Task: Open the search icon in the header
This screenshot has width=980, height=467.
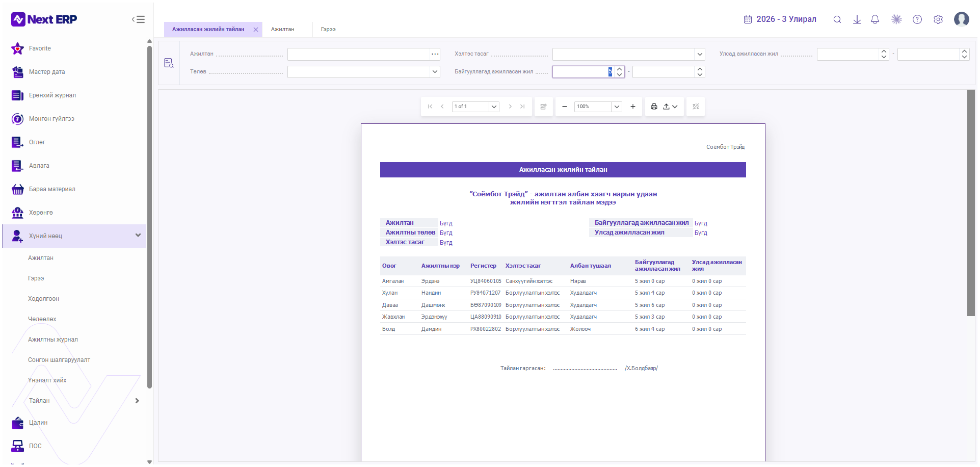Action: point(837,19)
